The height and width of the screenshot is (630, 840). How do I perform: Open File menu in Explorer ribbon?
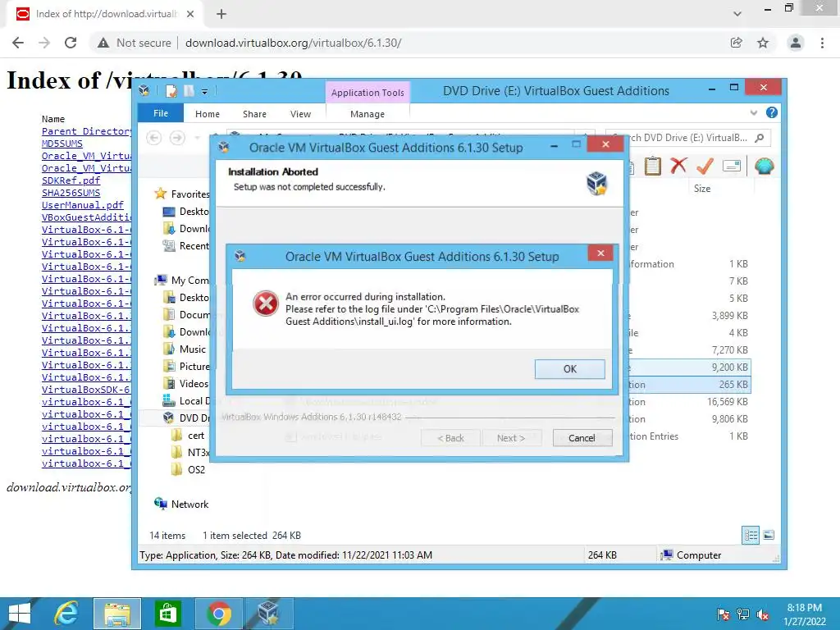click(x=161, y=113)
